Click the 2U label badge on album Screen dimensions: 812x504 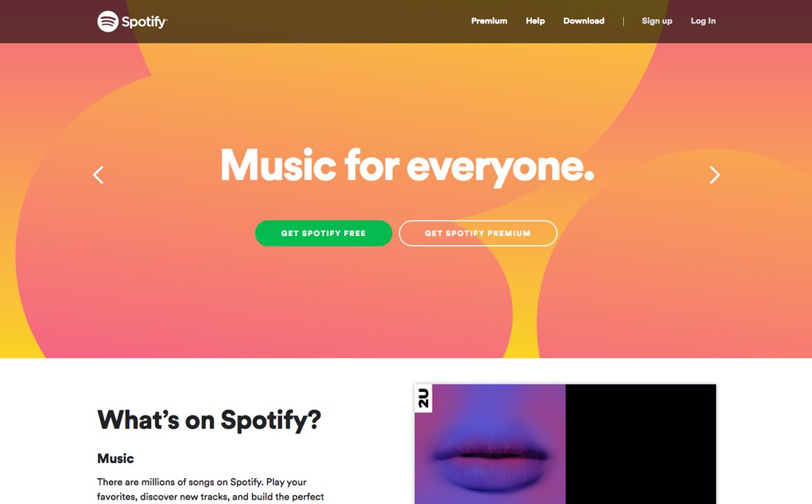tap(424, 398)
